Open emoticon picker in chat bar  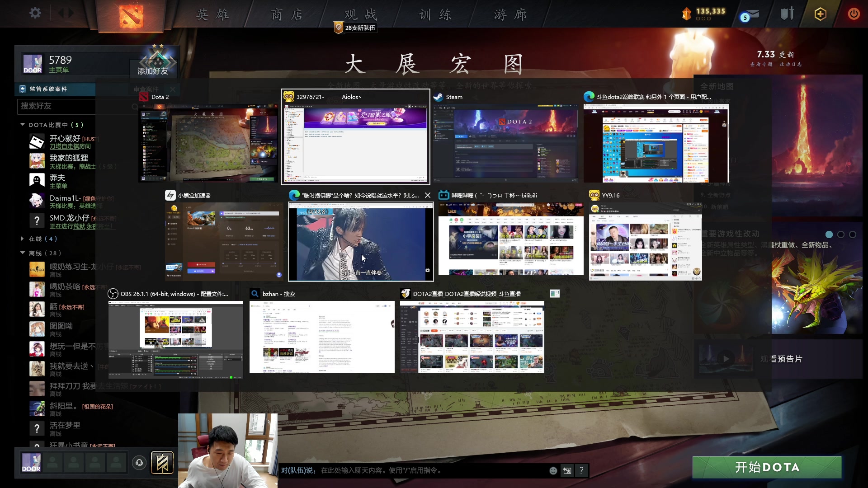(553, 471)
